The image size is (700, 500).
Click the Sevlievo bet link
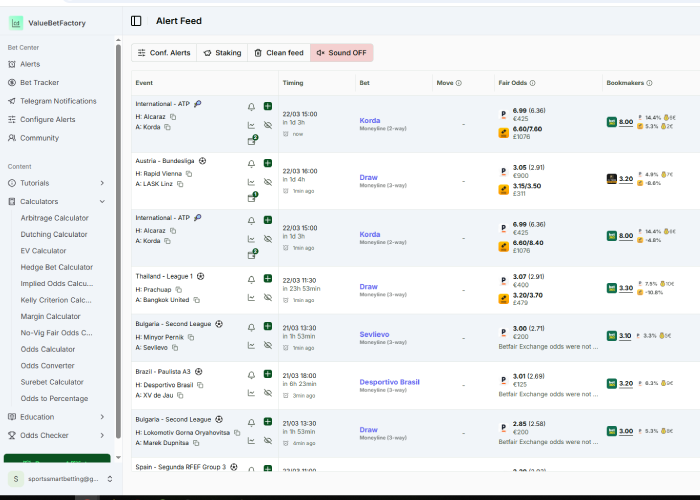(374, 334)
